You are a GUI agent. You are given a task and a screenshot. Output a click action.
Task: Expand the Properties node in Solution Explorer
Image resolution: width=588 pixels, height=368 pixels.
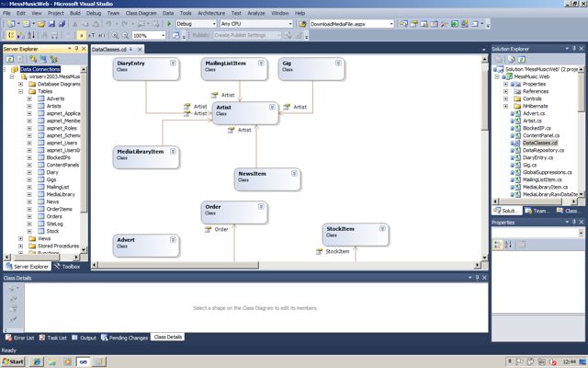pyautogui.click(x=505, y=84)
